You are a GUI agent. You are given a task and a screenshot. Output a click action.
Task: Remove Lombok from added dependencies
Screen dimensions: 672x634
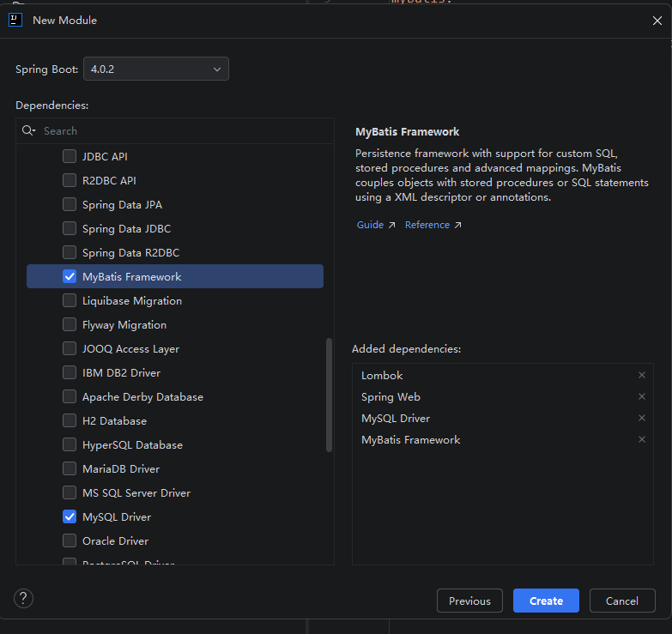[x=642, y=375]
